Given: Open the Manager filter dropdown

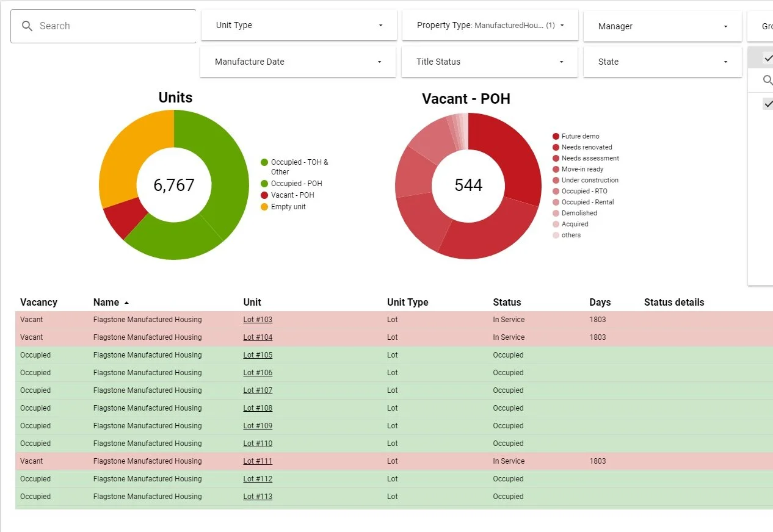Looking at the screenshot, I should [662, 26].
